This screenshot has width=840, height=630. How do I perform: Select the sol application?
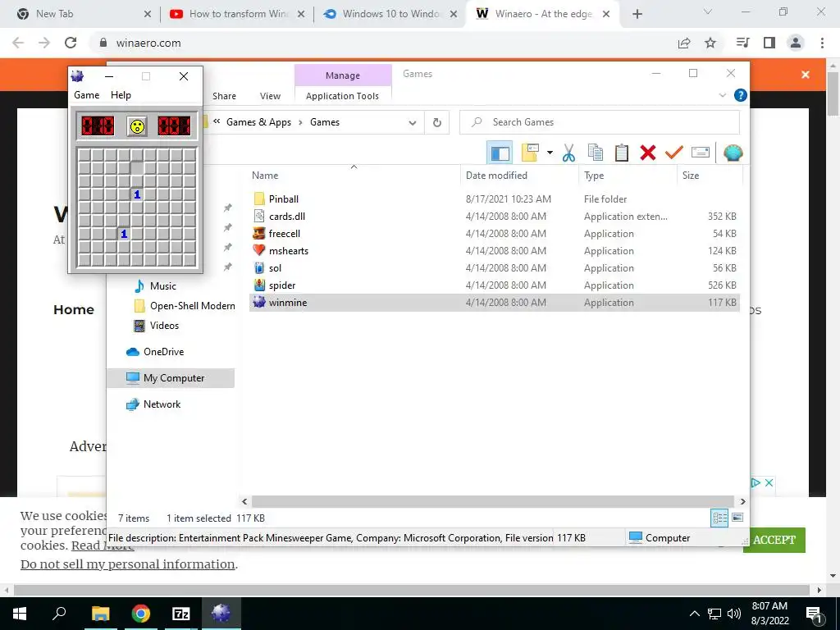tap(275, 268)
